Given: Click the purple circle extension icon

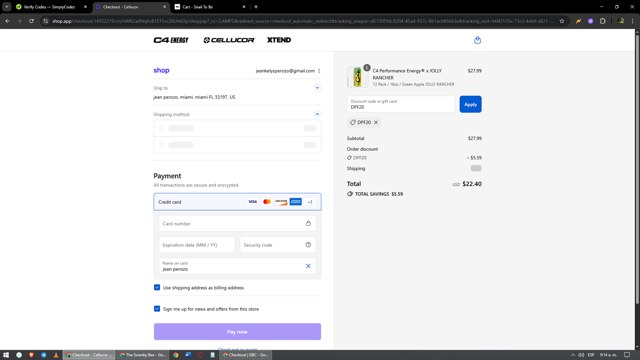Looking at the screenshot, I should 590,21.
